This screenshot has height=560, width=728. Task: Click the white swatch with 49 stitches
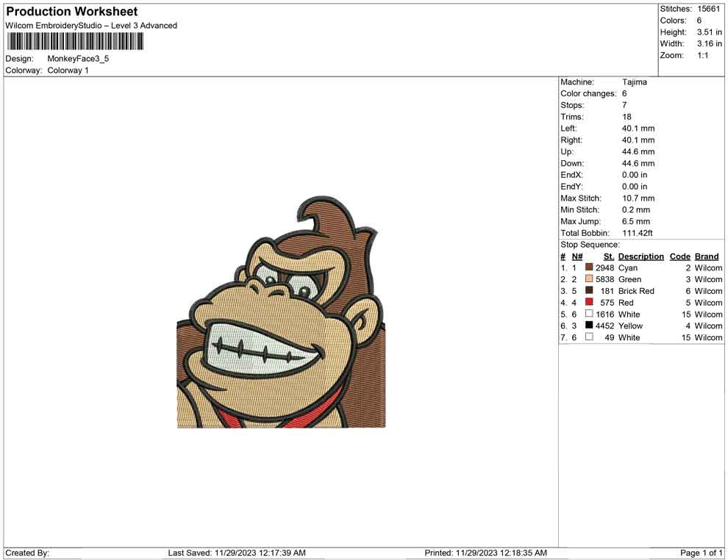tap(589, 337)
